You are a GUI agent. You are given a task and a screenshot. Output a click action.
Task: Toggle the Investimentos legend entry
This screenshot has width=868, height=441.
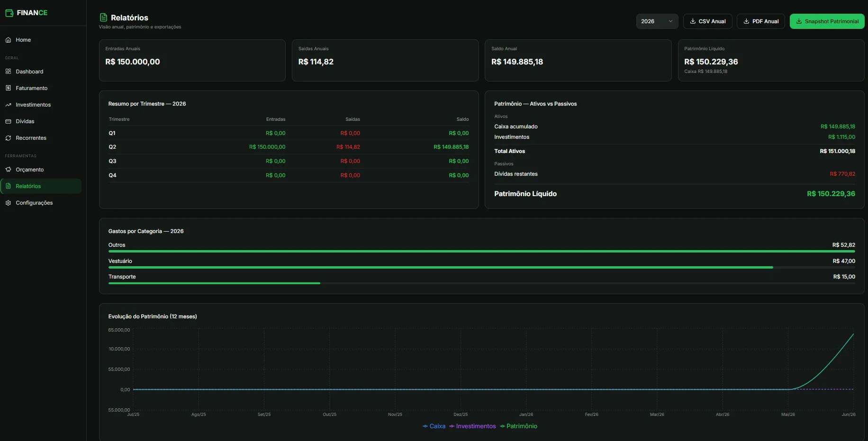click(472, 426)
